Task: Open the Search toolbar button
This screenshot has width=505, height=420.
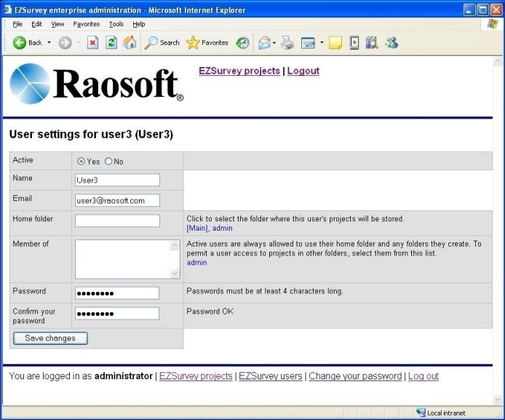Action: (x=162, y=43)
